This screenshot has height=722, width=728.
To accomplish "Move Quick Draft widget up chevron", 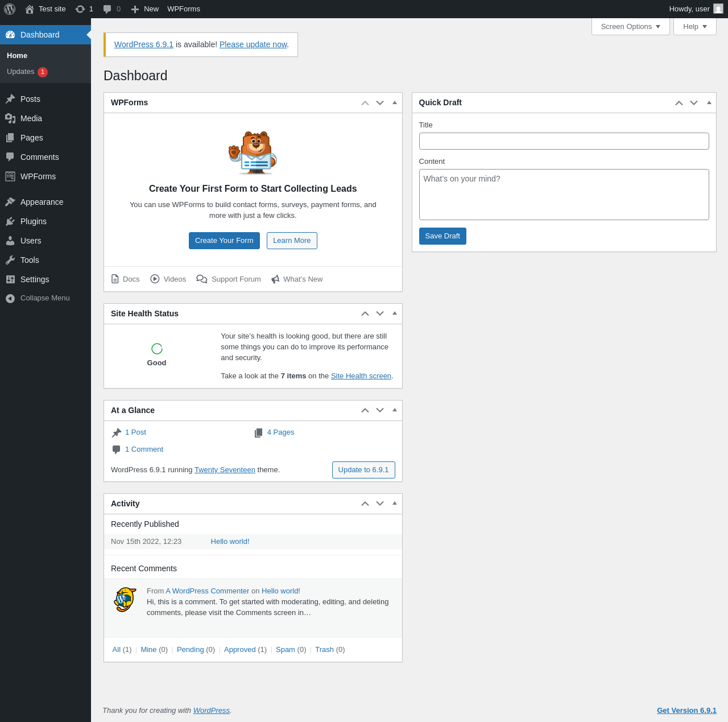I will coord(679,103).
